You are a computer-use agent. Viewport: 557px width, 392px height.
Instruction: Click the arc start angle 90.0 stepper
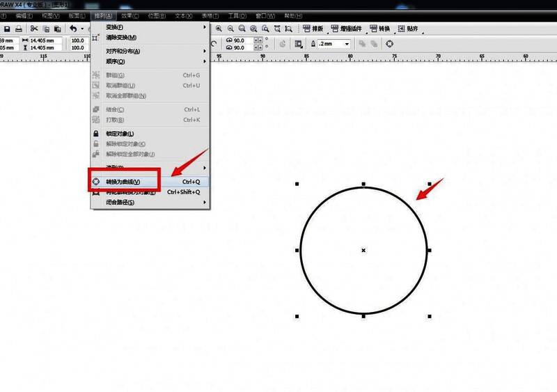point(258,40)
